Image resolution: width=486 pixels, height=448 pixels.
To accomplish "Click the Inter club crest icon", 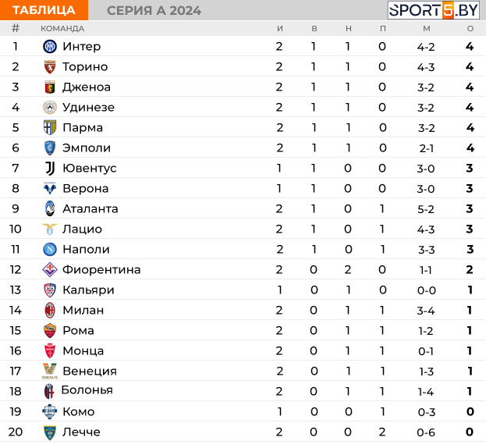I will click(x=50, y=47).
